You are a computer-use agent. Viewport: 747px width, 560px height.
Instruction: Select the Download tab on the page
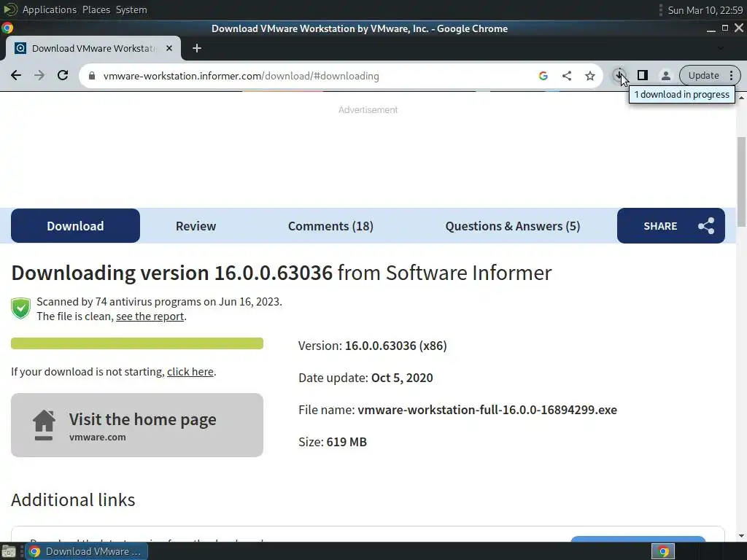[x=75, y=226]
